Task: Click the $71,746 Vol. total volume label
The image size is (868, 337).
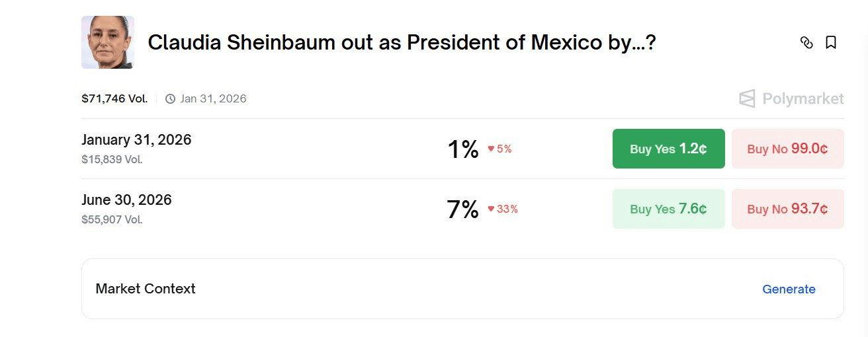Action: [x=114, y=99]
